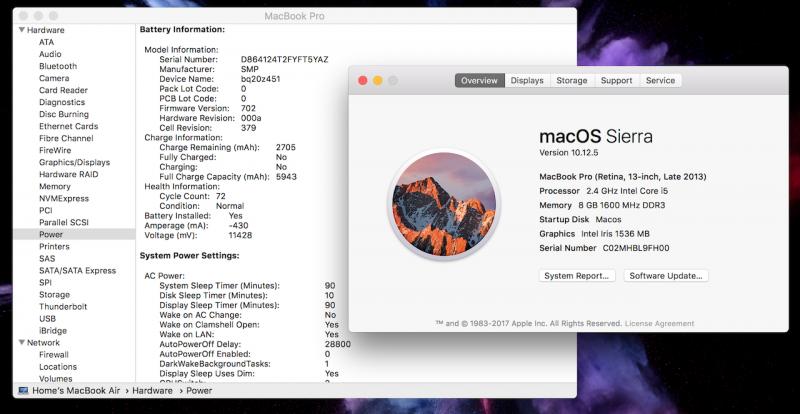Screen dimensions: 800x414
Task: Select Firewall under the Network section
Action: pyautogui.click(x=54, y=354)
